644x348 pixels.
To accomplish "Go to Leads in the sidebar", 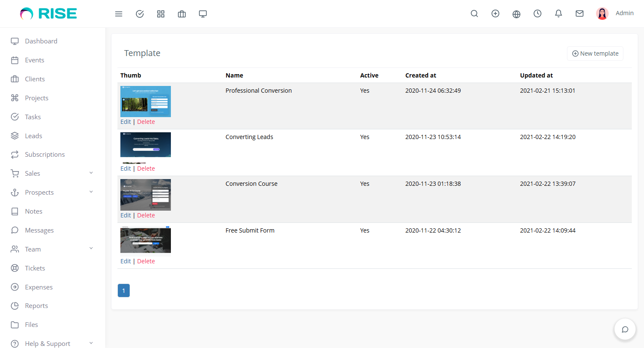I will (33, 136).
